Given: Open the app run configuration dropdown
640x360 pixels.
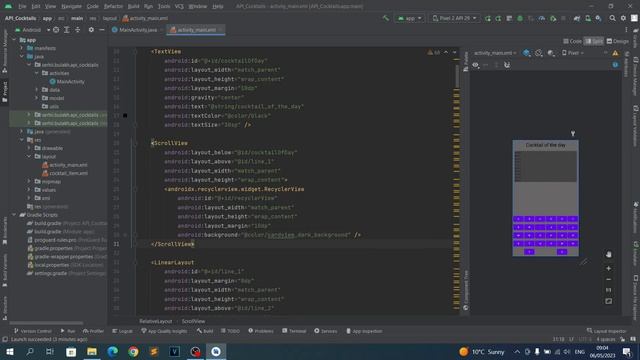Looking at the screenshot, I should 409,18.
